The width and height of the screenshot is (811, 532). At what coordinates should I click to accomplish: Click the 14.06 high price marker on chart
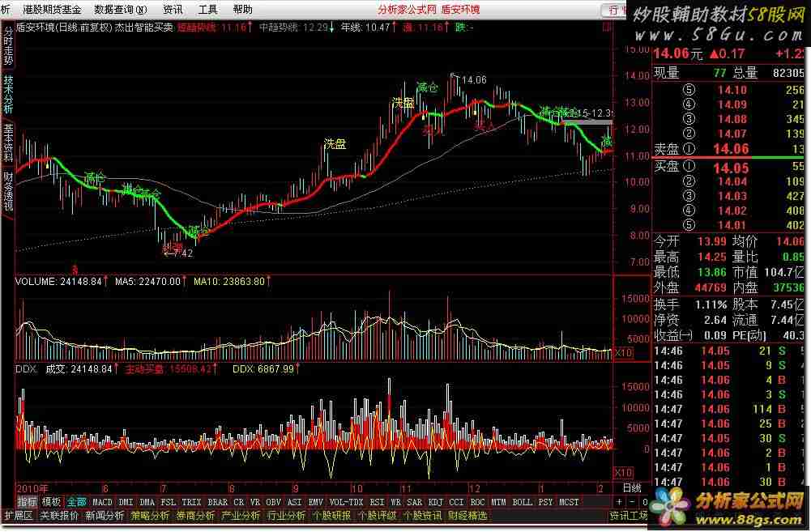coord(475,79)
